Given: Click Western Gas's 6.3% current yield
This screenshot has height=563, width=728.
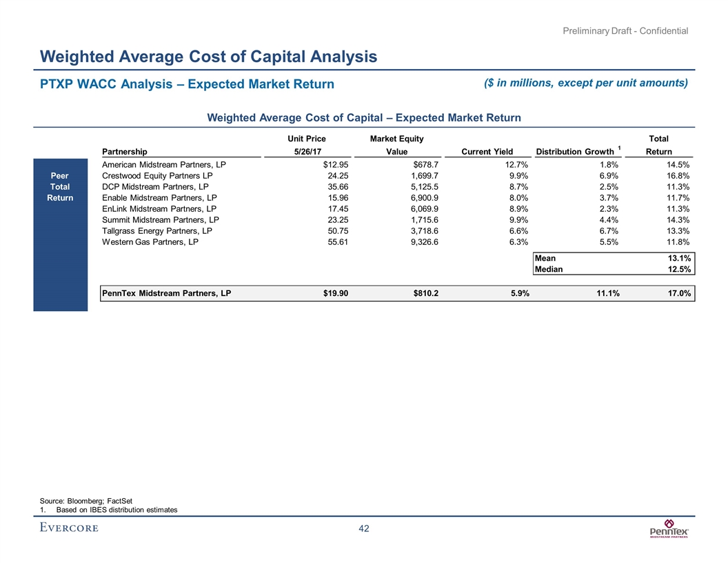Looking at the screenshot, I should 518,242.
